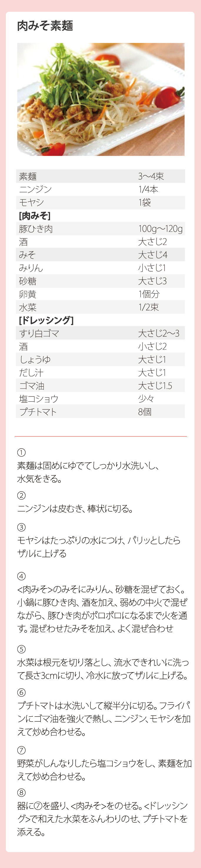The height and width of the screenshot is (868, 201).
Task: Select the ニンジン ingredient row
Action: pyautogui.click(x=100, y=189)
